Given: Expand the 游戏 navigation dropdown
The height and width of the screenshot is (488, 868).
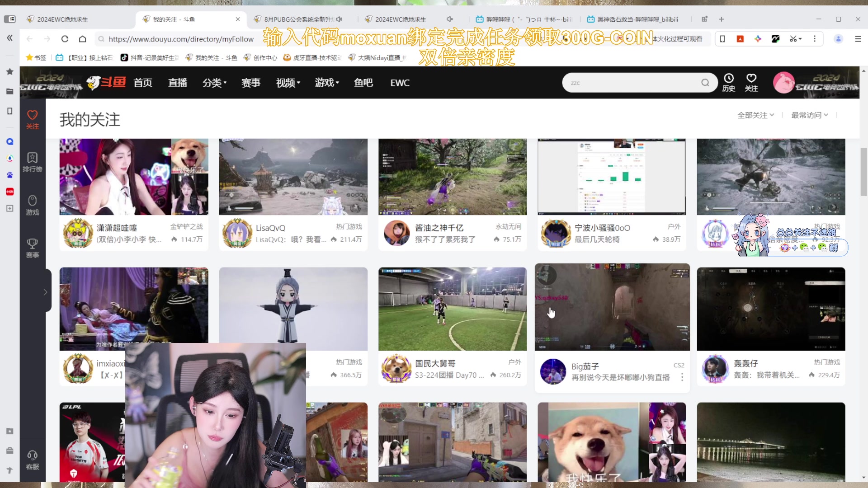Looking at the screenshot, I should [327, 83].
